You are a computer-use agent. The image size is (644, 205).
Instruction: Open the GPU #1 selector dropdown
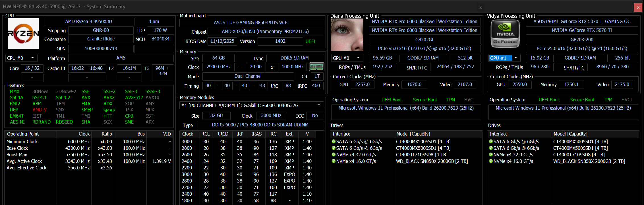pyautogui.click(x=504, y=58)
